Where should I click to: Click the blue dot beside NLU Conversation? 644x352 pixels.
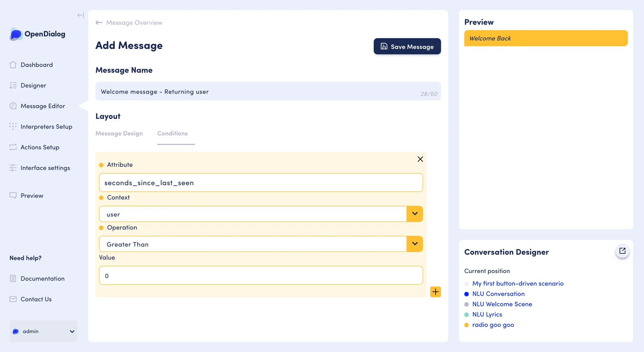tap(467, 294)
